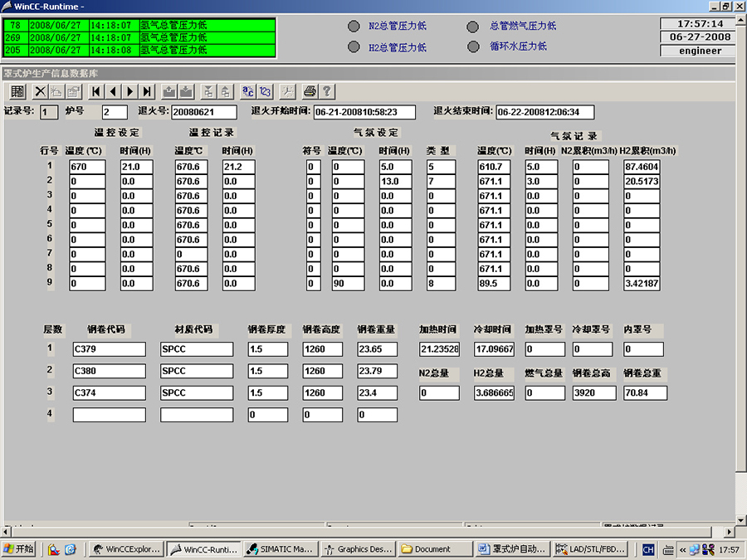Click the delete X toolbar icon
Image resolution: width=747 pixels, height=560 pixels.
tap(40, 91)
